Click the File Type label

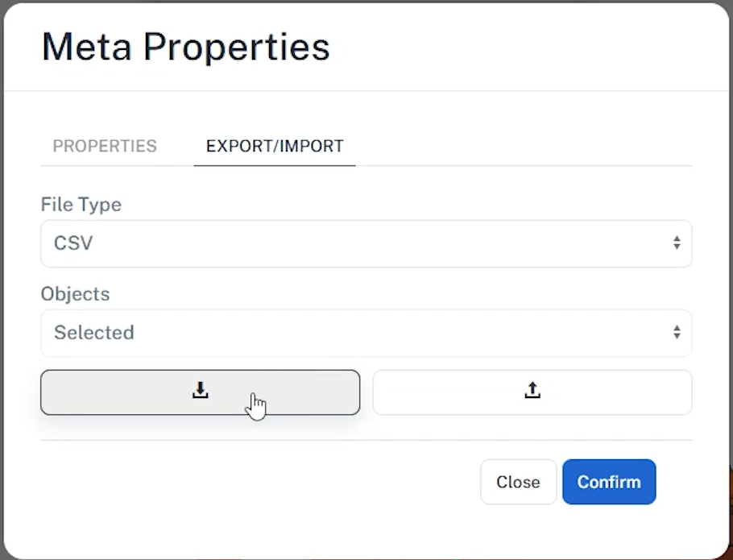(x=81, y=205)
